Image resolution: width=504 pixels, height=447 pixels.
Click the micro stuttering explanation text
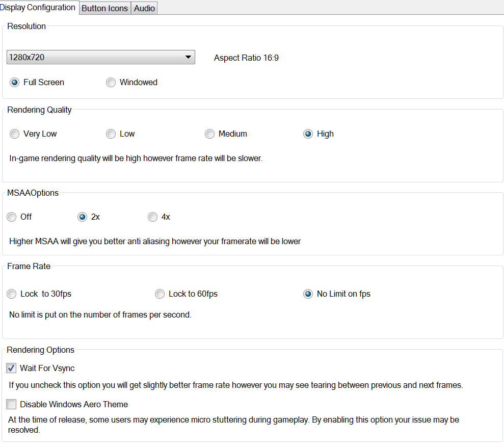pos(234,425)
